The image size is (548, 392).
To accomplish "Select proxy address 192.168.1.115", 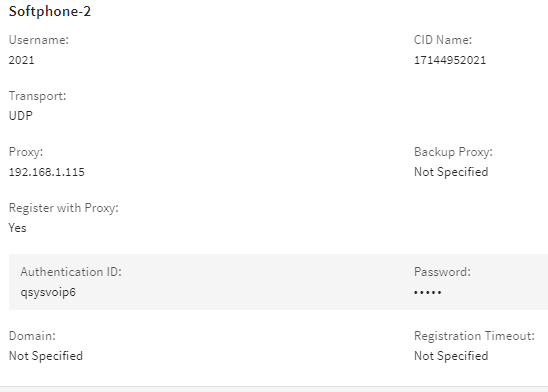I will point(46,172).
